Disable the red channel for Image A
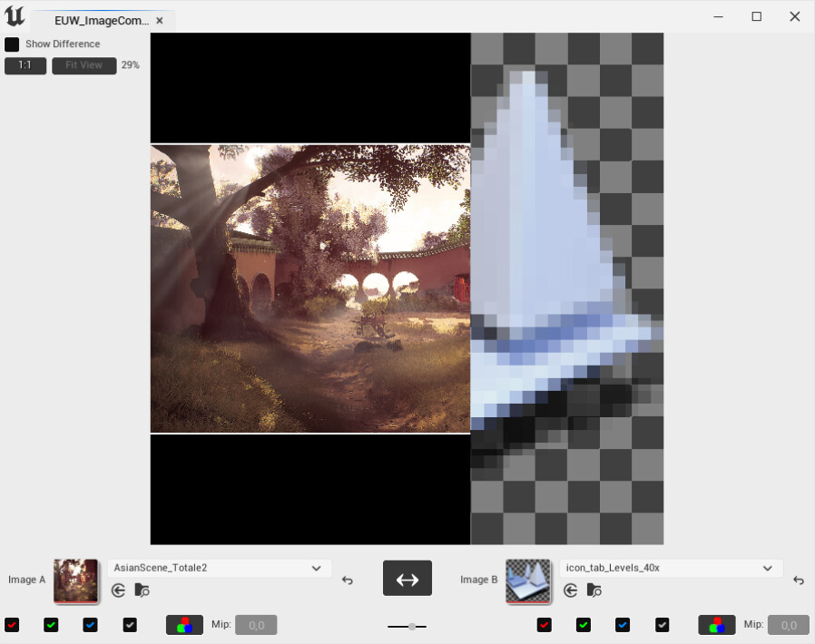This screenshot has width=815, height=644. coord(12,624)
